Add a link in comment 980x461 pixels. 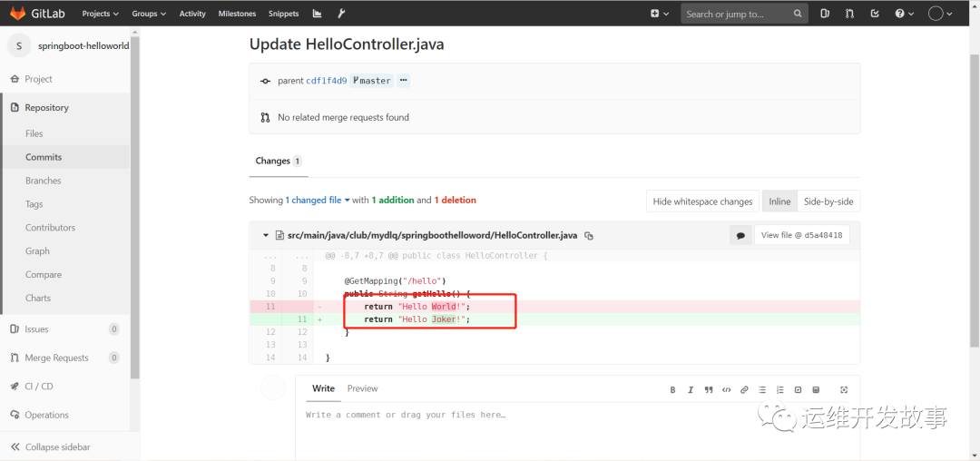point(744,390)
